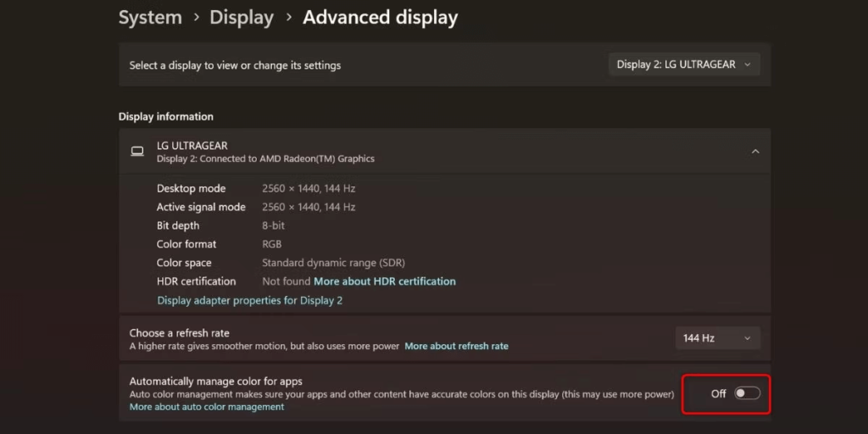Open More about HDR certification link
The height and width of the screenshot is (434, 868).
click(x=385, y=281)
